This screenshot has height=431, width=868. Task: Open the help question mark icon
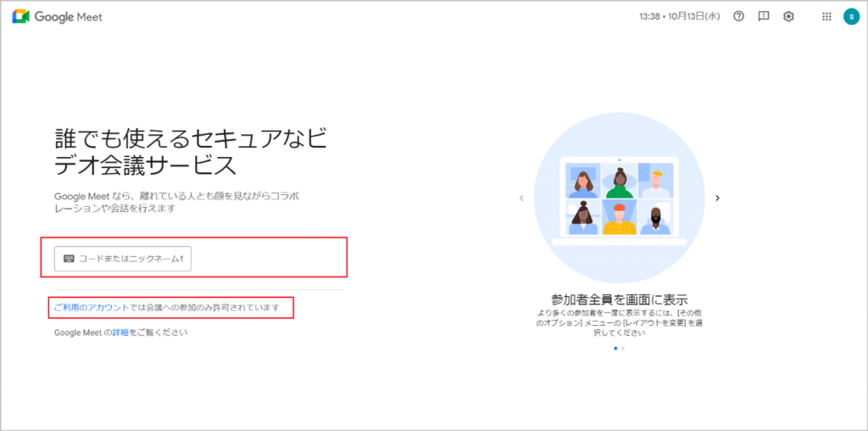point(738,17)
